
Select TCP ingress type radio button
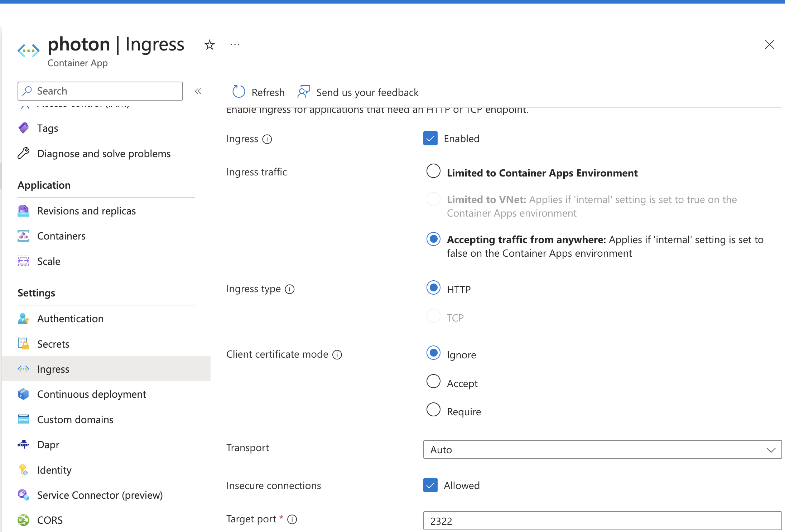point(433,316)
